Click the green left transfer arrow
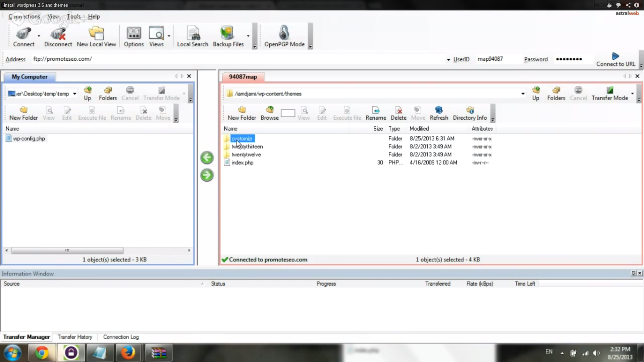This screenshot has width=644, height=362. pyautogui.click(x=207, y=158)
